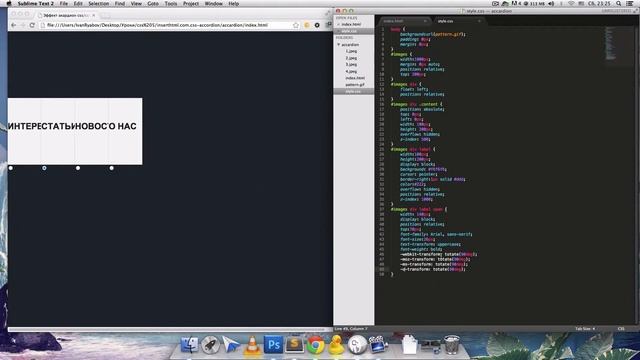This screenshot has width=640, height=360.
Task: Click the Chrome back arrow
Action: tap(14, 25)
